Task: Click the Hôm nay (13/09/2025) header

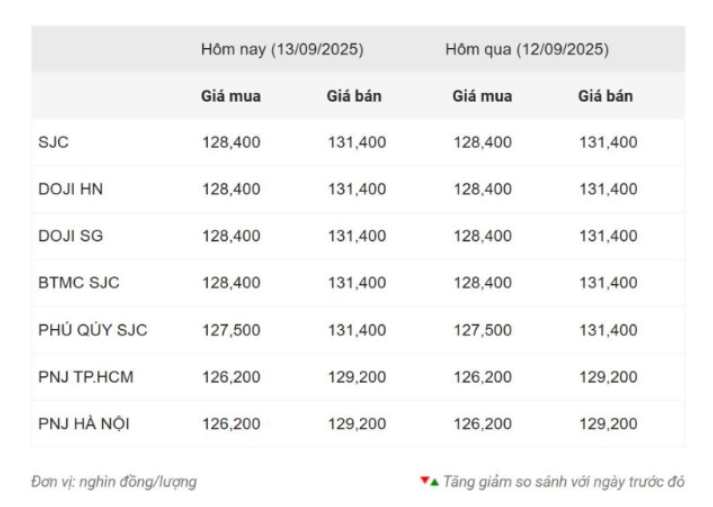Action: 282,49
